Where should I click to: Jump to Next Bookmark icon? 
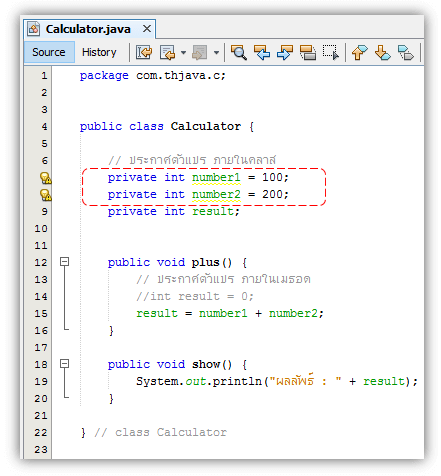[382, 52]
